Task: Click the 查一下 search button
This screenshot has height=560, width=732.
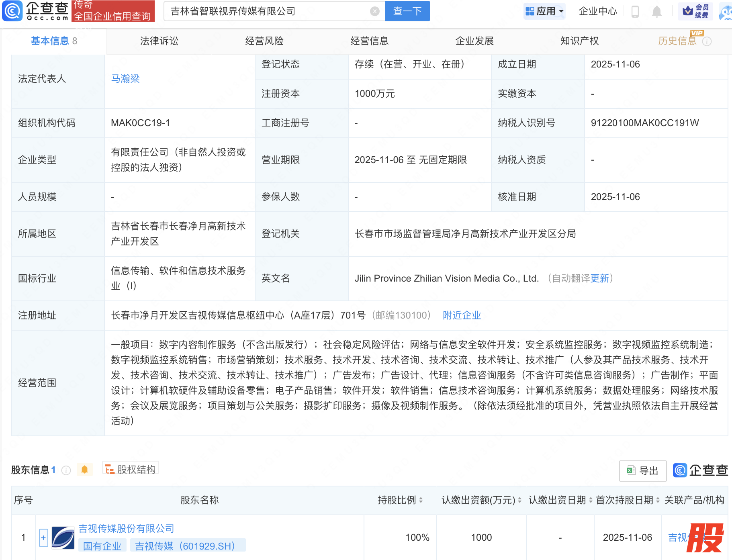Action: tap(407, 11)
